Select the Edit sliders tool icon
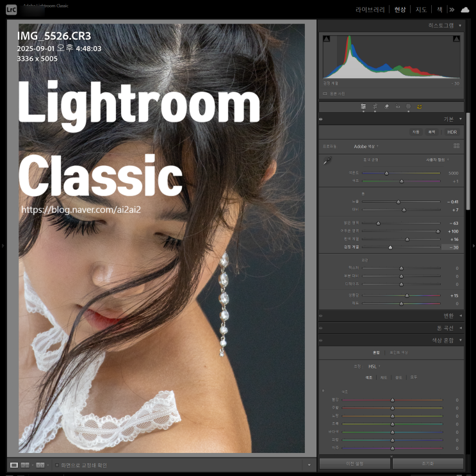This screenshot has height=476, width=476. click(x=363, y=106)
